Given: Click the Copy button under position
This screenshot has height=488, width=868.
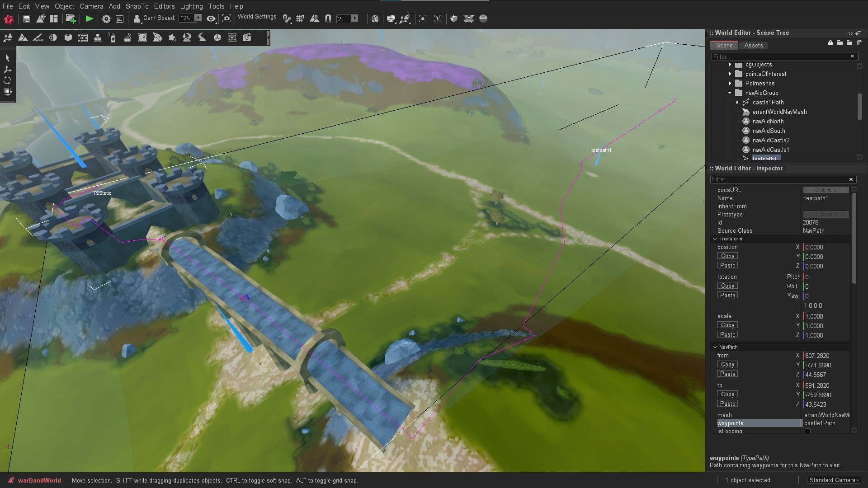Looking at the screenshot, I should click(727, 256).
